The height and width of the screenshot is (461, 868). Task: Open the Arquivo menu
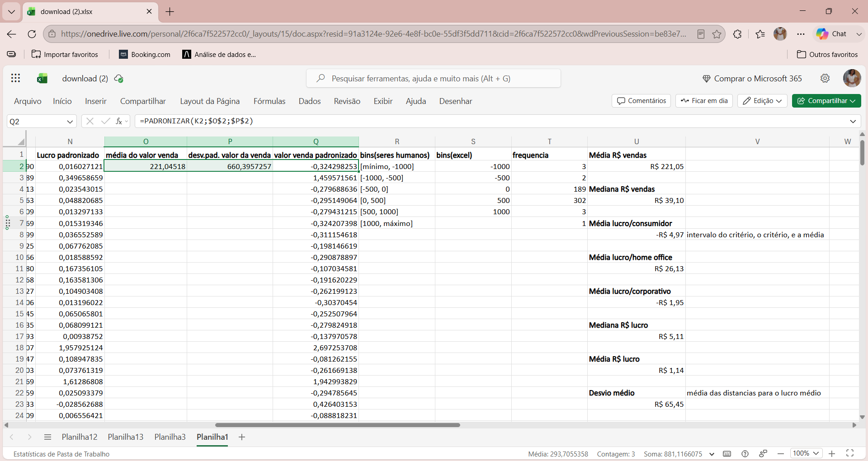point(28,101)
